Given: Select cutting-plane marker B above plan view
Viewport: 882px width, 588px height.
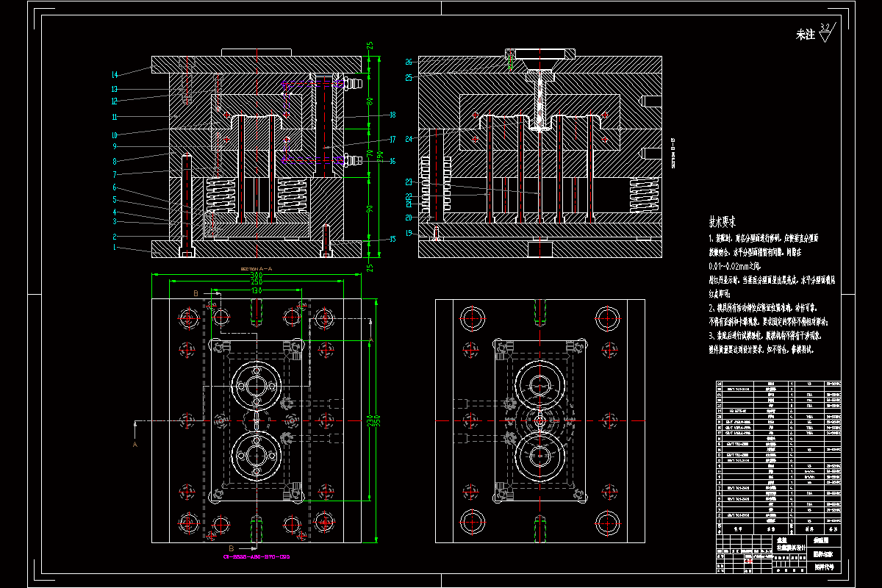Looking at the screenshot, I should coord(196,293).
